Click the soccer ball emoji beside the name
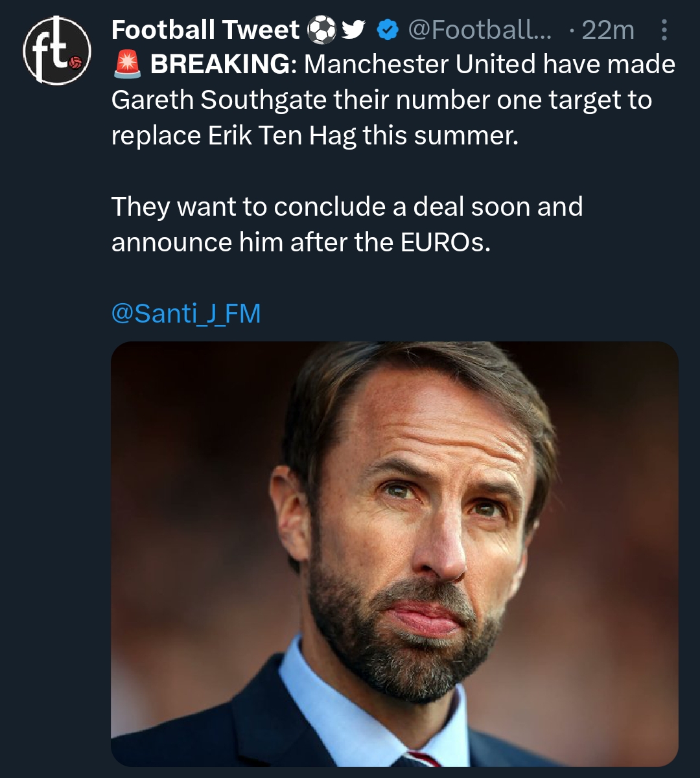The image size is (700, 778). point(321,30)
